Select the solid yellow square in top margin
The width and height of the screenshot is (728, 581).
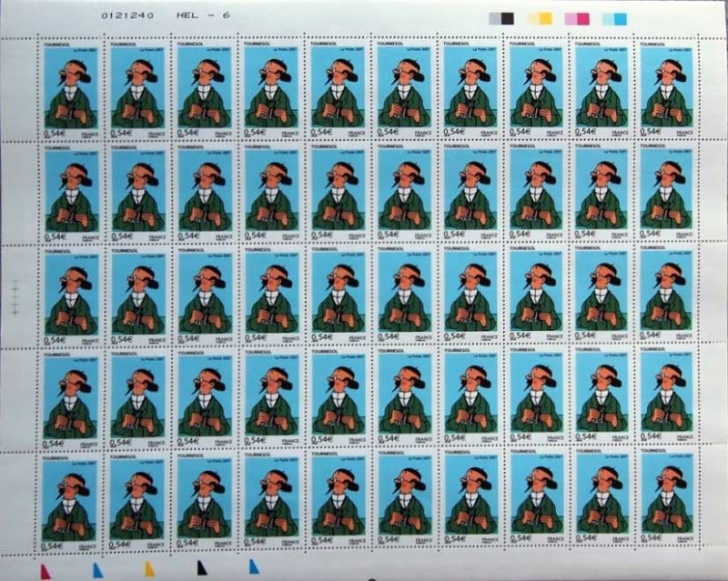pyautogui.click(x=546, y=17)
